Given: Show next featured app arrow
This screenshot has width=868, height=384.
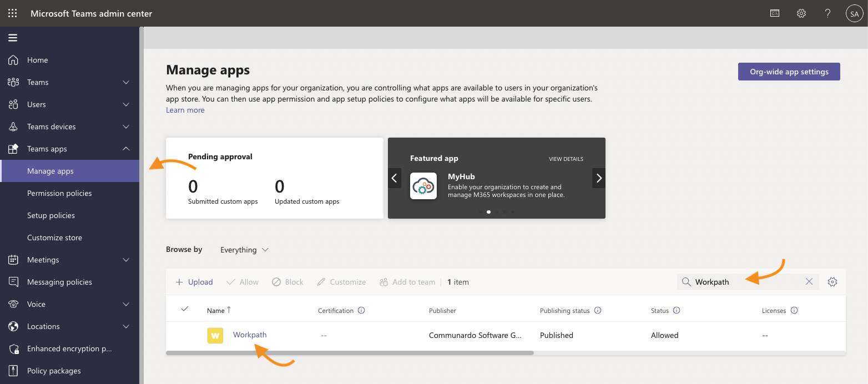Looking at the screenshot, I should pyautogui.click(x=599, y=178).
